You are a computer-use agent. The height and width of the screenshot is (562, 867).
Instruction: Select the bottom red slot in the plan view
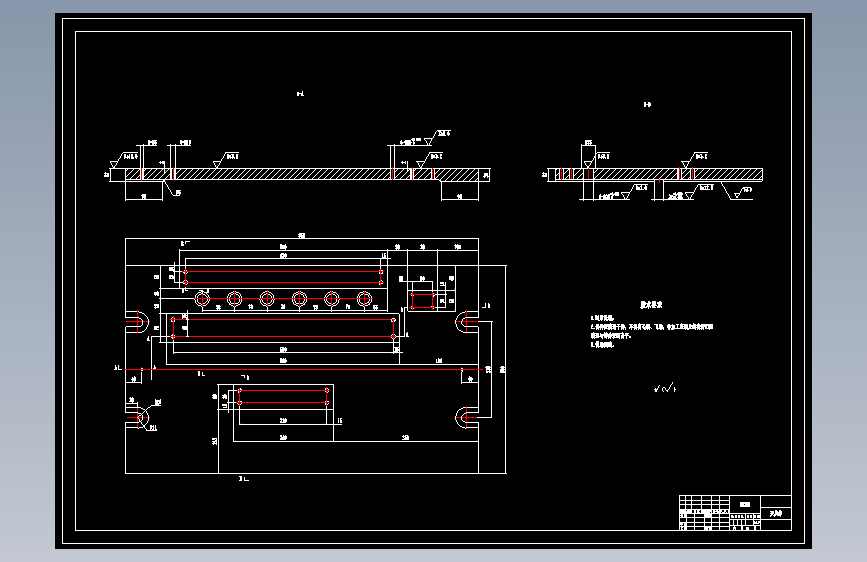click(283, 397)
